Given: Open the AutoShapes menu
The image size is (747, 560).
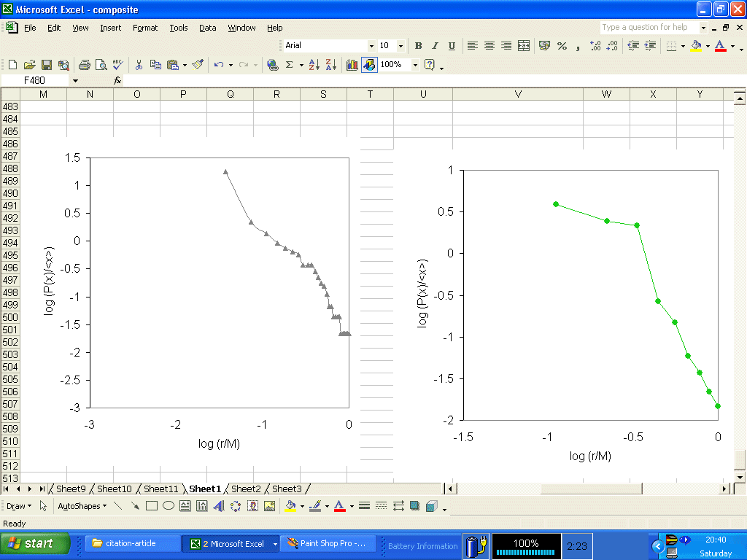Looking at the screenshot, I should pyautogui.click(x=82, y=506).
